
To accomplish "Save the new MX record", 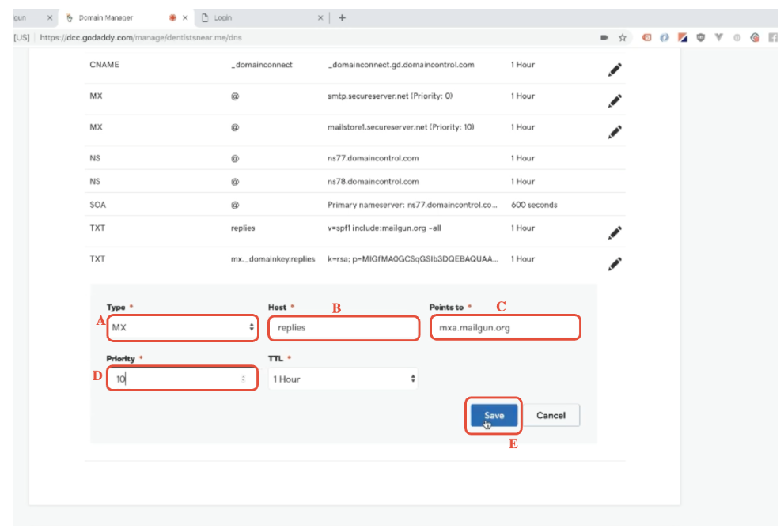I will point(494,416).
